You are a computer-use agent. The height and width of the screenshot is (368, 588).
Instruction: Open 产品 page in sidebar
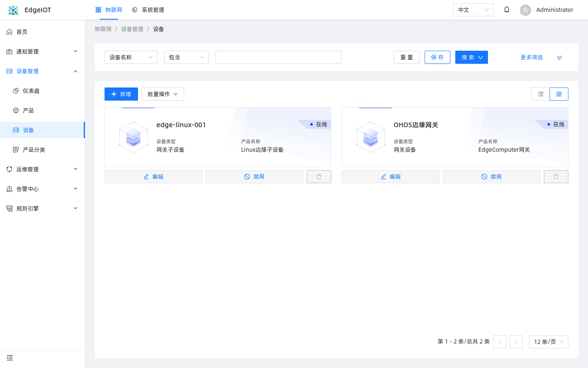tap(42, 110)
